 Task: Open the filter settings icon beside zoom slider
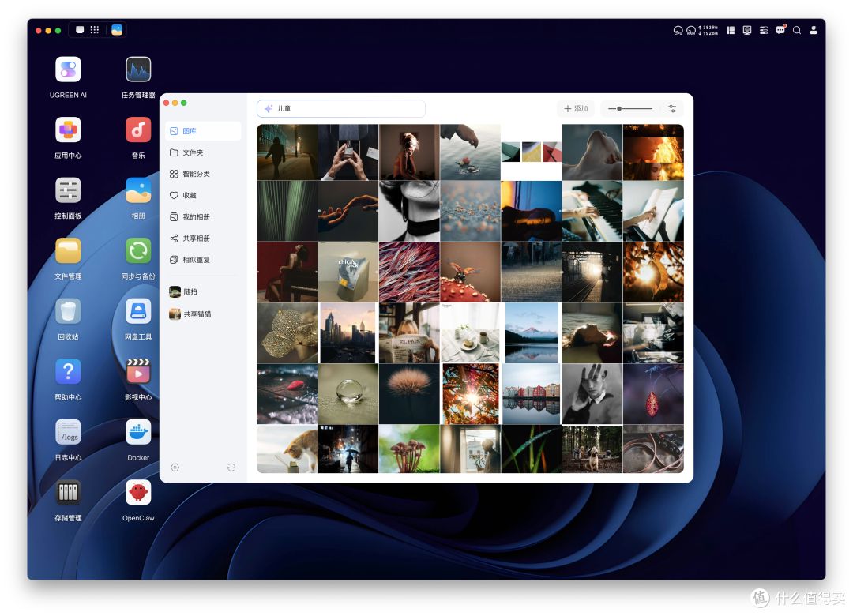coord(672,109)
